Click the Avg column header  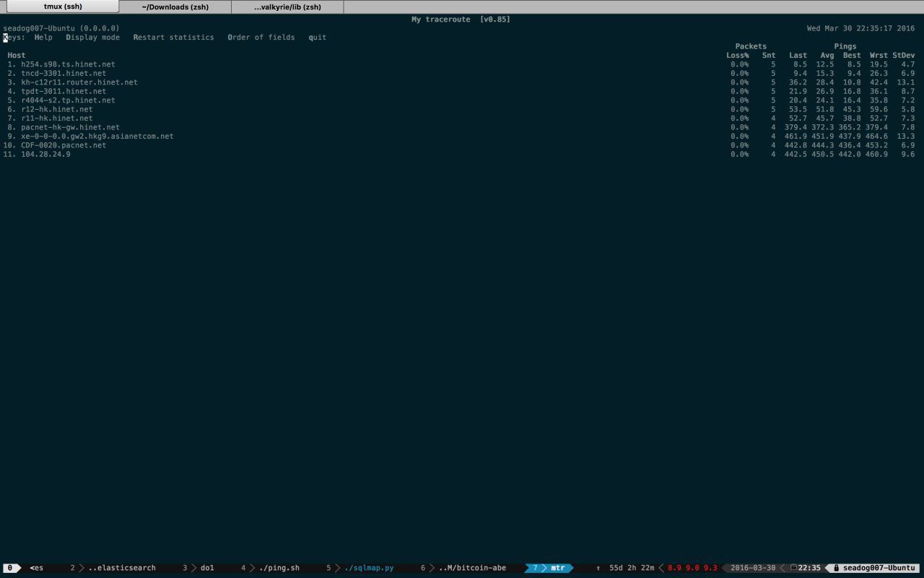827,55
